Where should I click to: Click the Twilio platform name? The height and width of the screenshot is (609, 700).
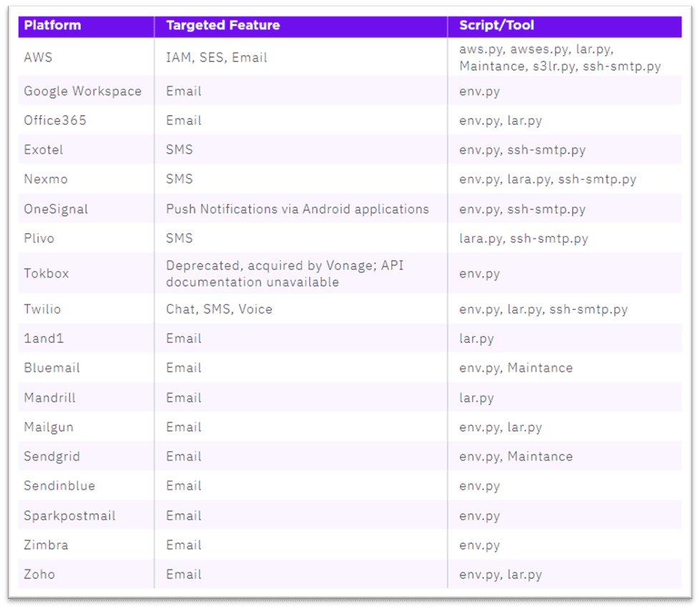point(42,309)
